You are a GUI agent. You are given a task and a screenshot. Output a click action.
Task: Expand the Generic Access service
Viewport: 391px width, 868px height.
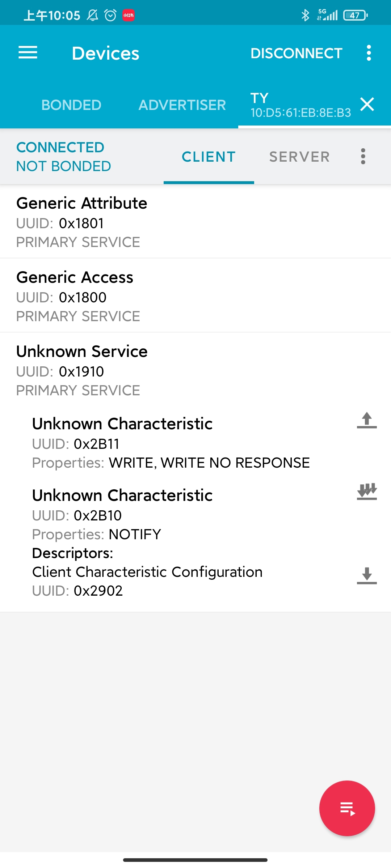195,295
